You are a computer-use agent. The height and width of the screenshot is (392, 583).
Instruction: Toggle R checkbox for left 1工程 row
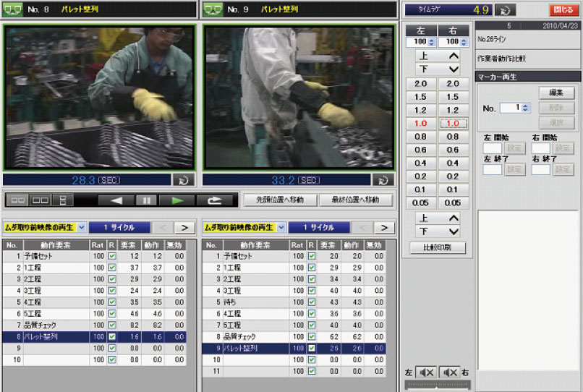point(112,268)
